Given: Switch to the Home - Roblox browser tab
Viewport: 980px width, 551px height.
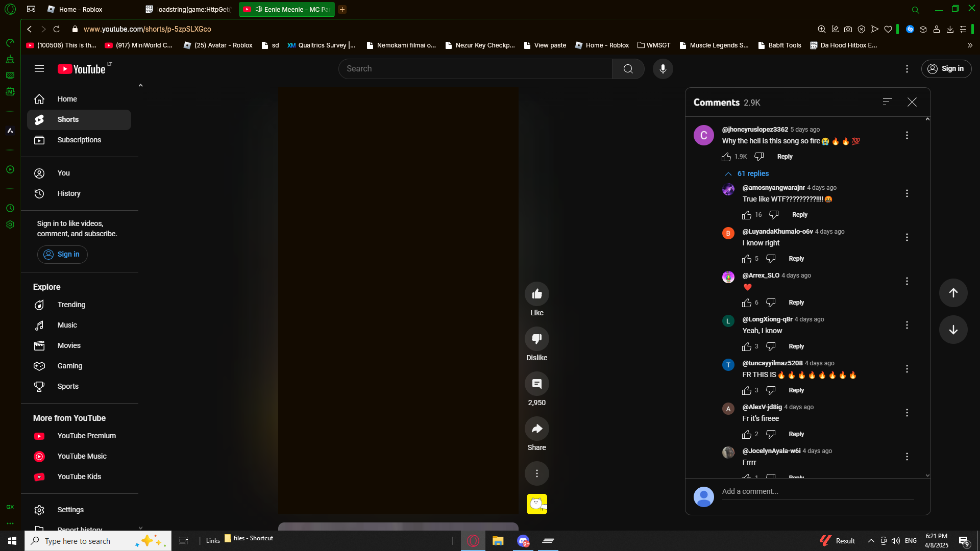Looking at the screenshot, I should (x=80, y=9).
